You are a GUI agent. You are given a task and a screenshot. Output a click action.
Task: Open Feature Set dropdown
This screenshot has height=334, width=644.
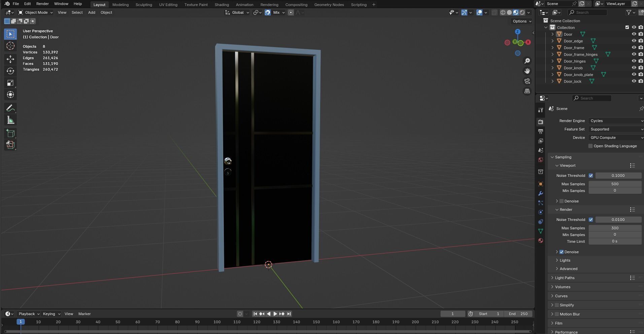coord(616,129)
